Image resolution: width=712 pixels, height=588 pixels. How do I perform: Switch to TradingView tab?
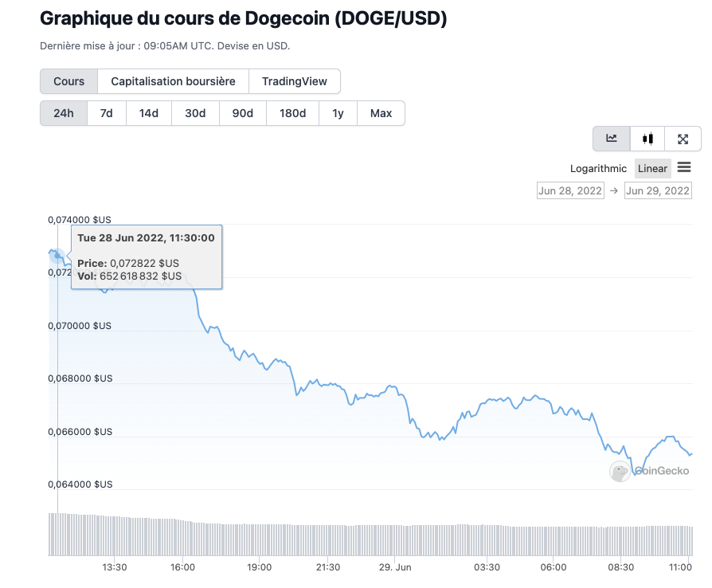tap(294, 81)
